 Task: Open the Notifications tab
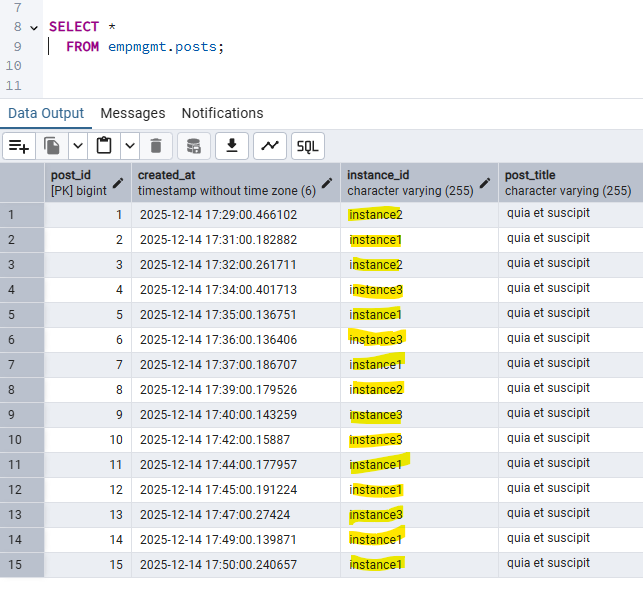(x=222, y=113)
